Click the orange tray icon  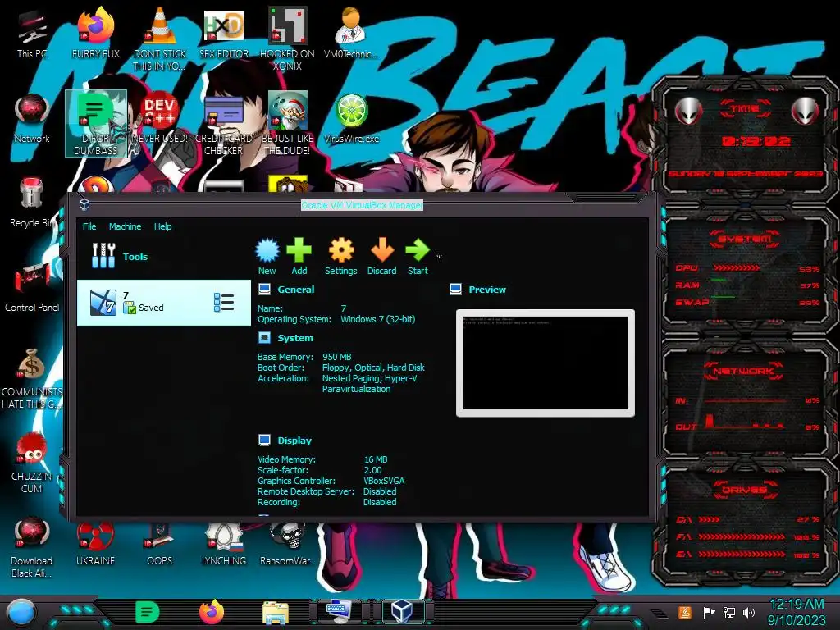pos(684,612)
